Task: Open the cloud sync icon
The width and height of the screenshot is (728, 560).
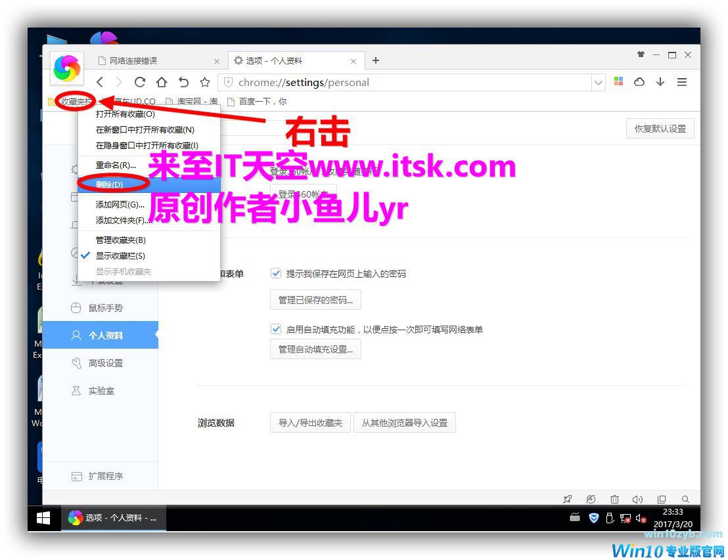Action: click(639, 82)
